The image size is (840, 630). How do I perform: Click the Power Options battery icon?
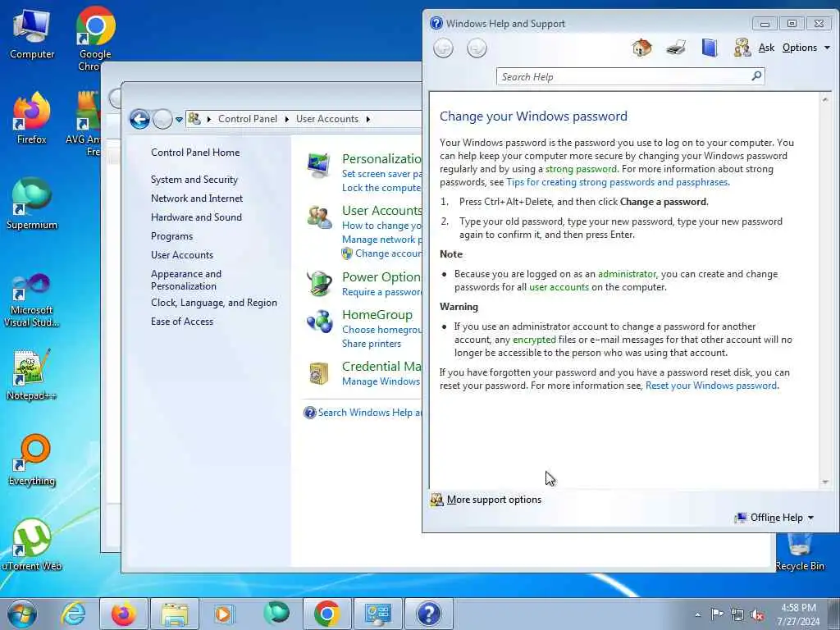coord(319,283)
